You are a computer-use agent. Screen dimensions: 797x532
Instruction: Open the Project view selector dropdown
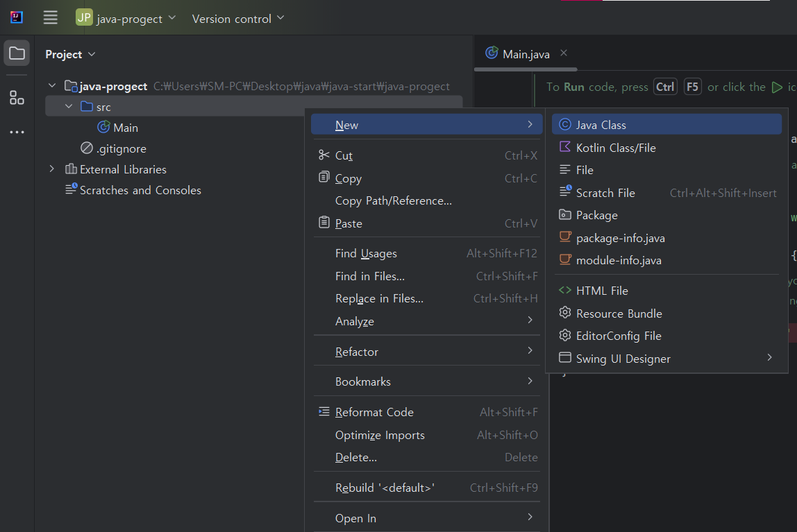70,54
